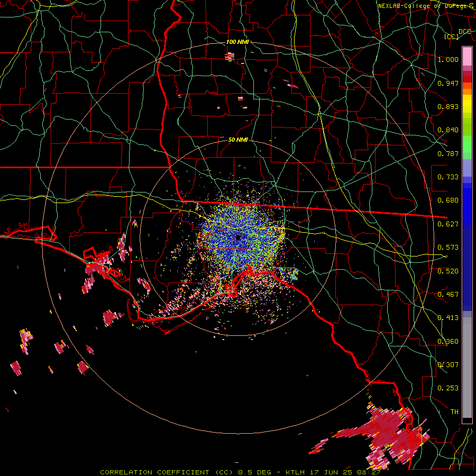This screenshot has width=476, height=476.
Task: Click the 0.733 scale value
Action: point(448,177)
